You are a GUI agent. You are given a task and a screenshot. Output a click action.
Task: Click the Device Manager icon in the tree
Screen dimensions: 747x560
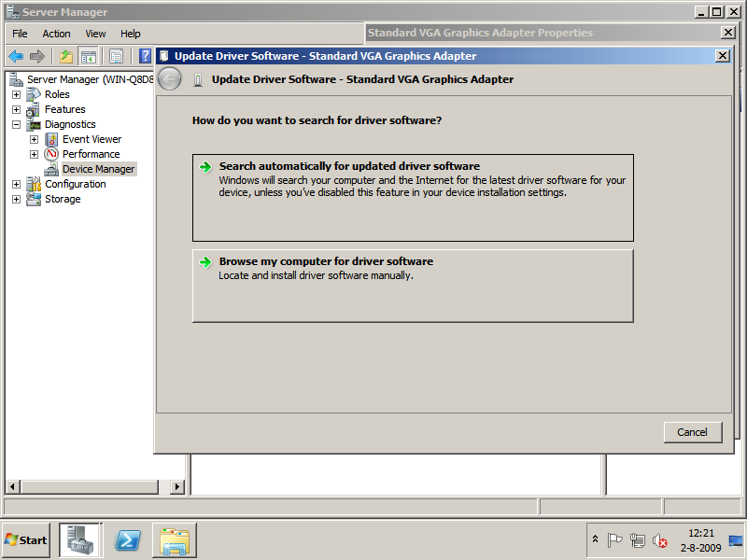click(x=51, y=170)
